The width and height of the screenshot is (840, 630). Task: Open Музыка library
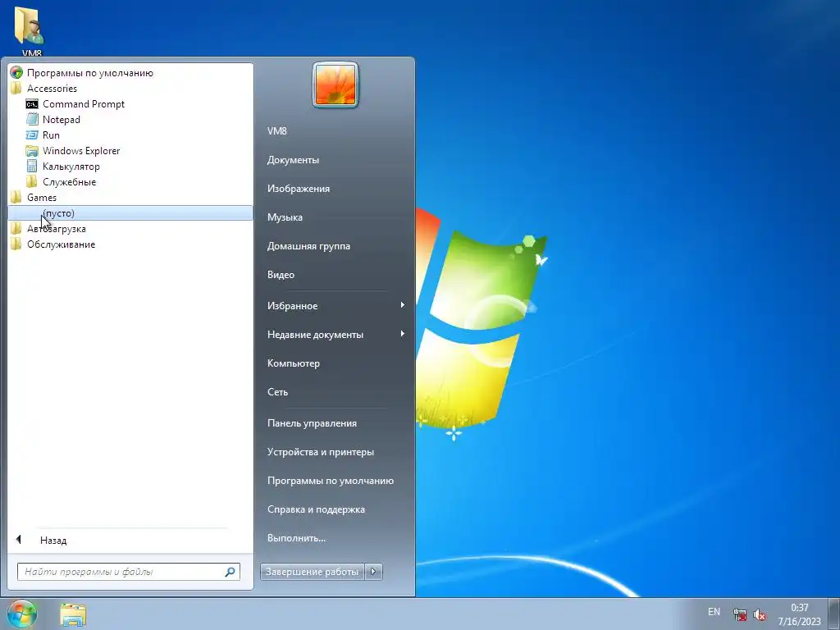coord(285,217)
